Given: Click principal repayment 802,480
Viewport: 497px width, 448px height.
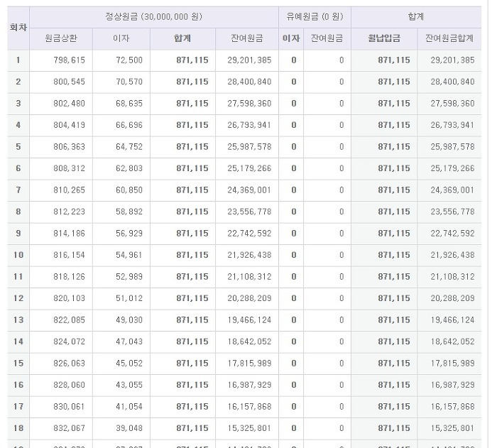Looking at the screenshot, I should point(69,104).
